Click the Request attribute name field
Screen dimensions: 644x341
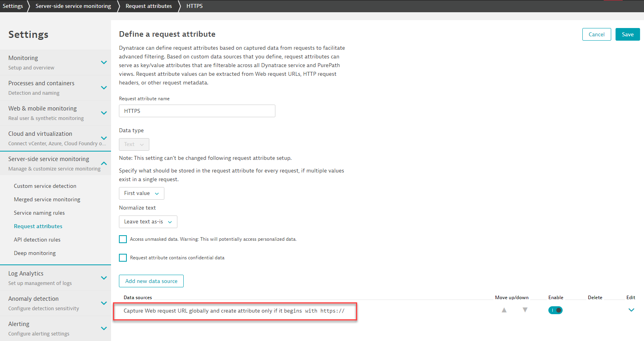point(197,111)
